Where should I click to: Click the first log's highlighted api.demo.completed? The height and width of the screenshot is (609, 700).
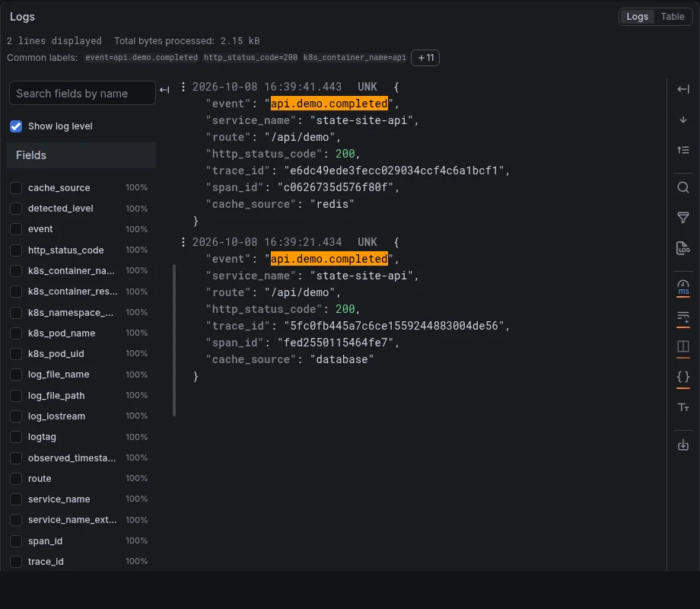tap(329, 104)
